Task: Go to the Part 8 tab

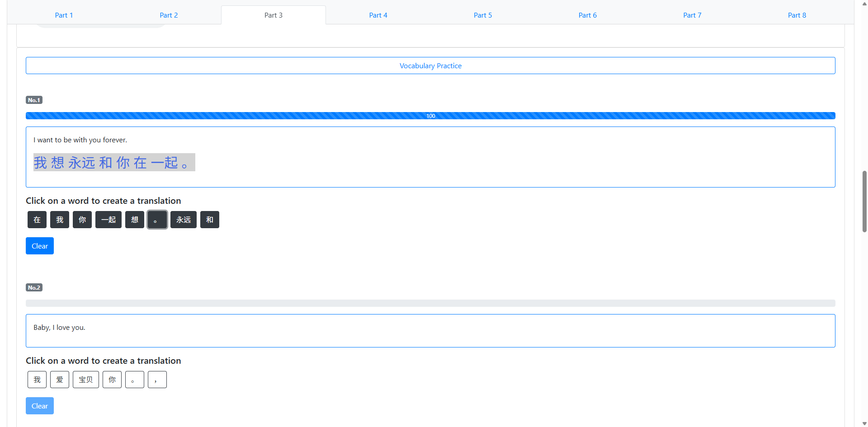Action: [x=797, y=15]
